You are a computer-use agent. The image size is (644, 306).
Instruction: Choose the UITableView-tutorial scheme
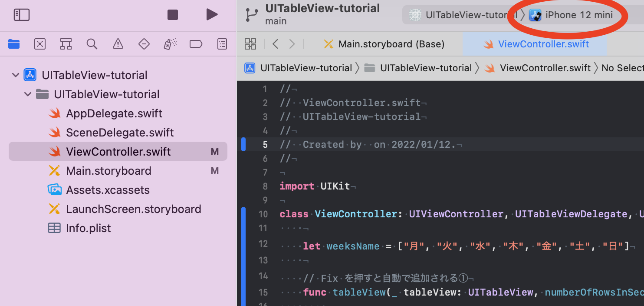coord(463,15)
